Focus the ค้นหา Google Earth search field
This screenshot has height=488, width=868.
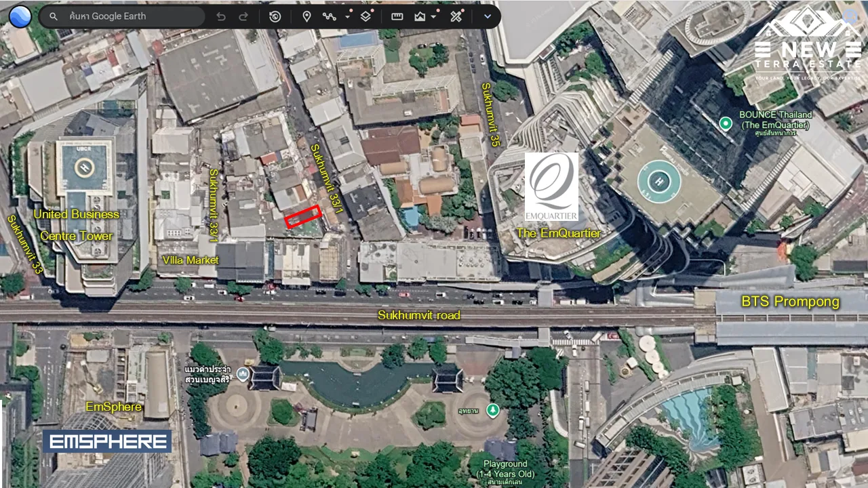tap(122, 16)
